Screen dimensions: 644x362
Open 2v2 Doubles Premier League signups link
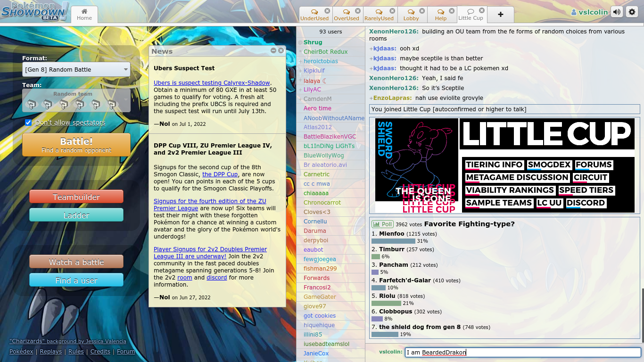pyautogui.click(x=210, y=253)
